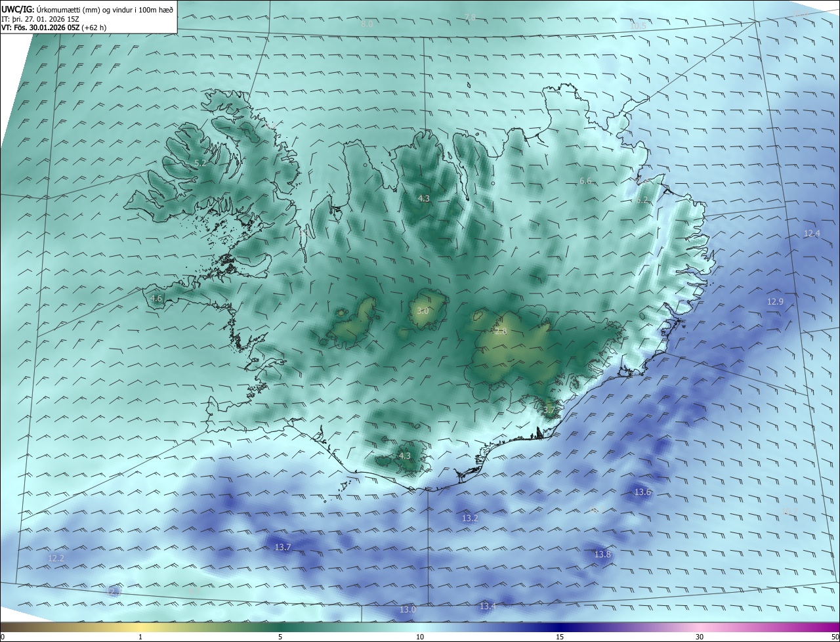Click the 'UWC/IG:' label in the header box

click(18, 9)
